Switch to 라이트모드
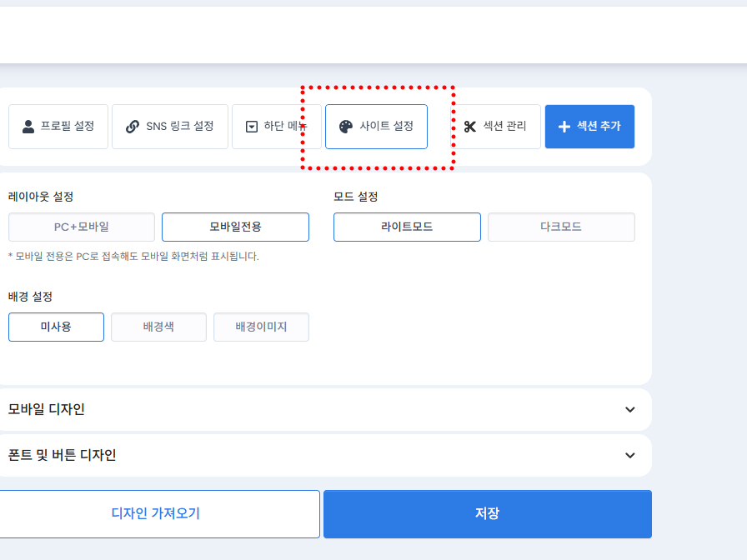This screenshot has width=747, height=560. coord(407,227)
